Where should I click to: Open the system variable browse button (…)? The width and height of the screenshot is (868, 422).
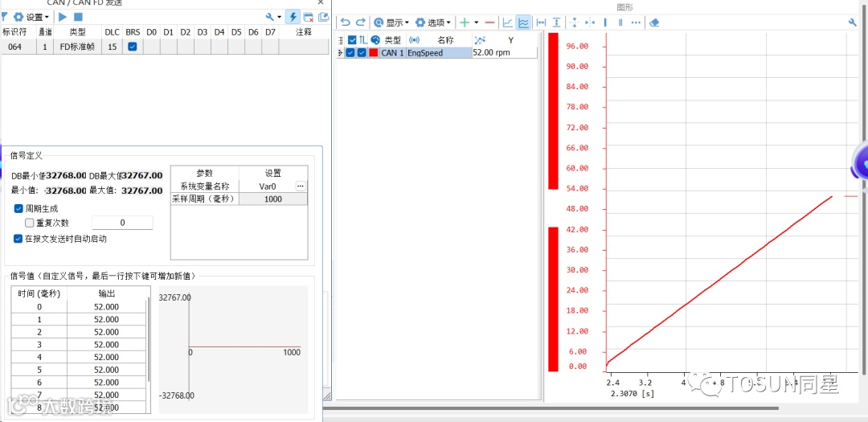301,186
